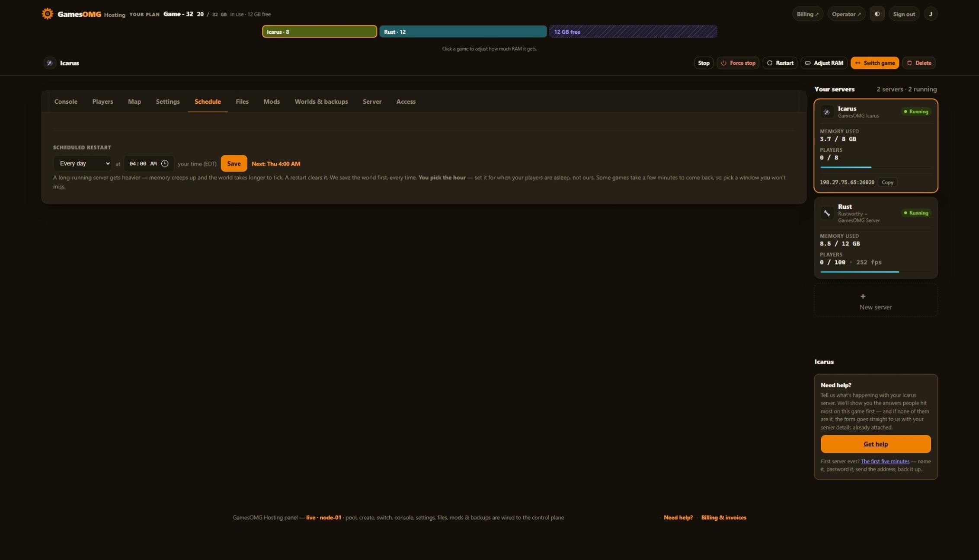
Task: Click the Next: Thu 4:00 AM text
Action: point(275,164)
